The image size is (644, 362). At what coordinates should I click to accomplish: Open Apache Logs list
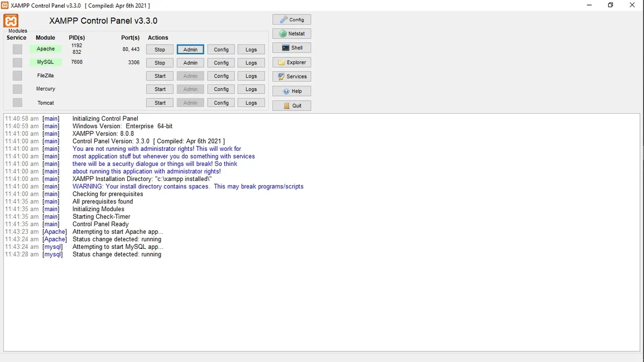click(x=252, y=49)
